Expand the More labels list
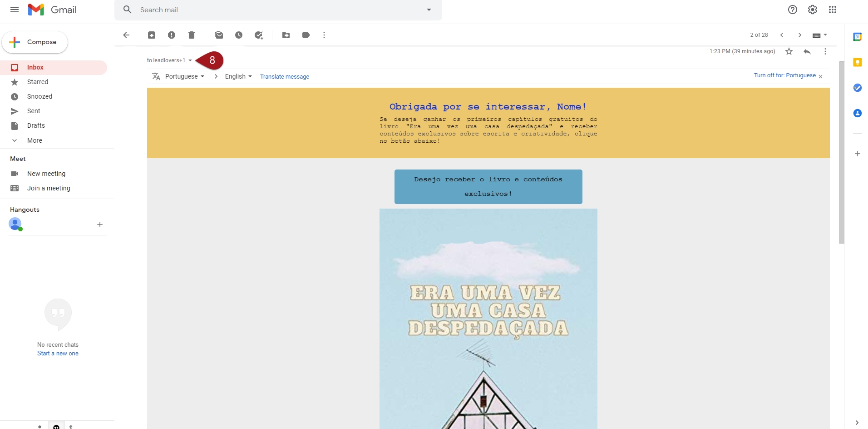 pyautogui.click(x=35, y=140)
